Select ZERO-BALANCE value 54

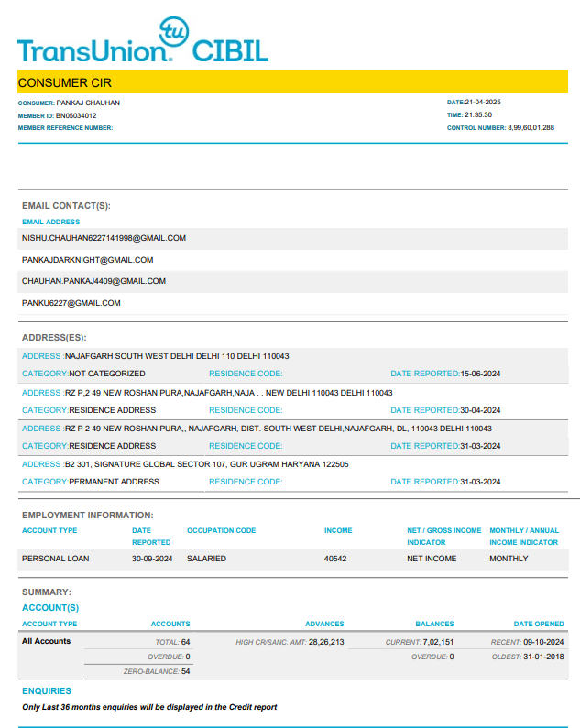pyautogui.click(x=185, y=671)
